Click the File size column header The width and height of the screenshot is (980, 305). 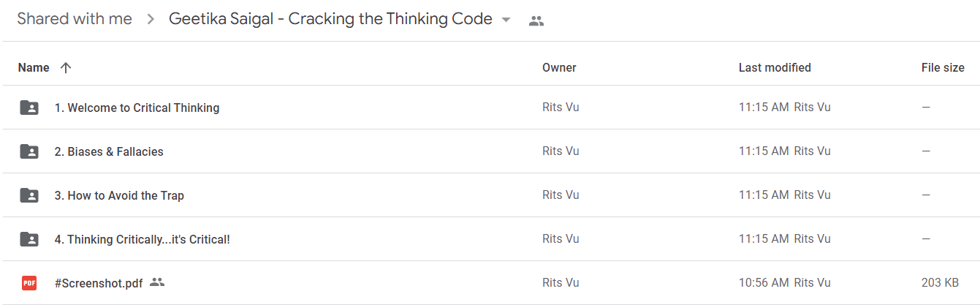click(x=943, y=67)
